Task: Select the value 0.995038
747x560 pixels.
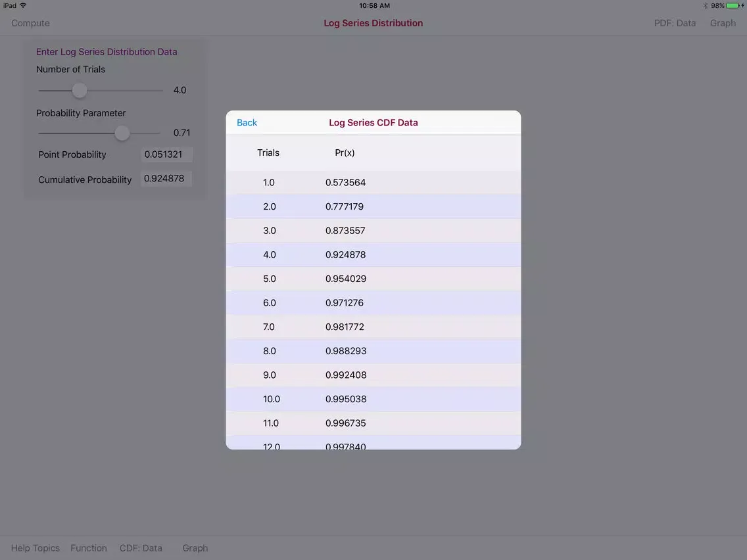Action: click(346, 399)
